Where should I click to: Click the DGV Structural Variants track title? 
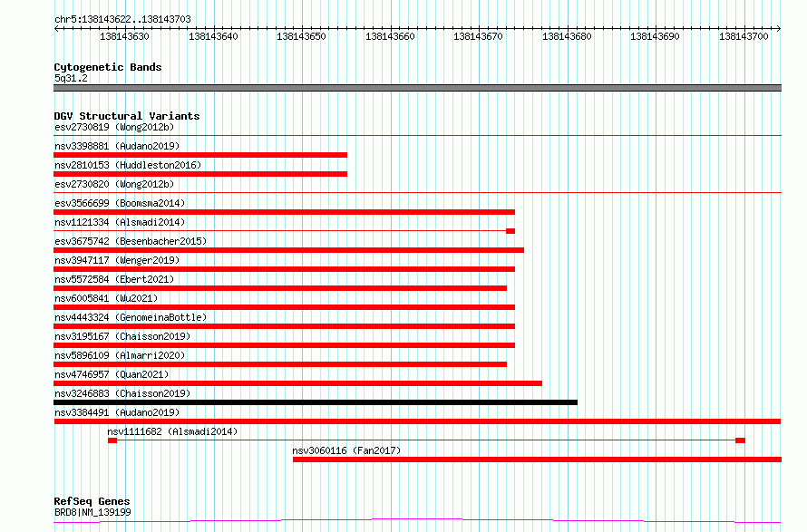click(127, 116)
